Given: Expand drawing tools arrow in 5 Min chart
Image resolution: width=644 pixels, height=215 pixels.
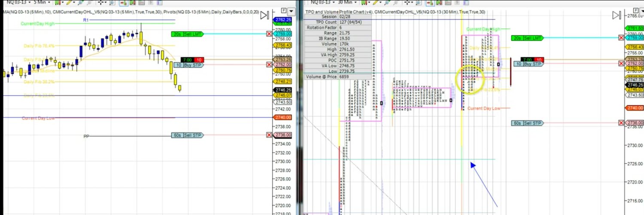Looking at the screenshot, I should pos(74,3).
